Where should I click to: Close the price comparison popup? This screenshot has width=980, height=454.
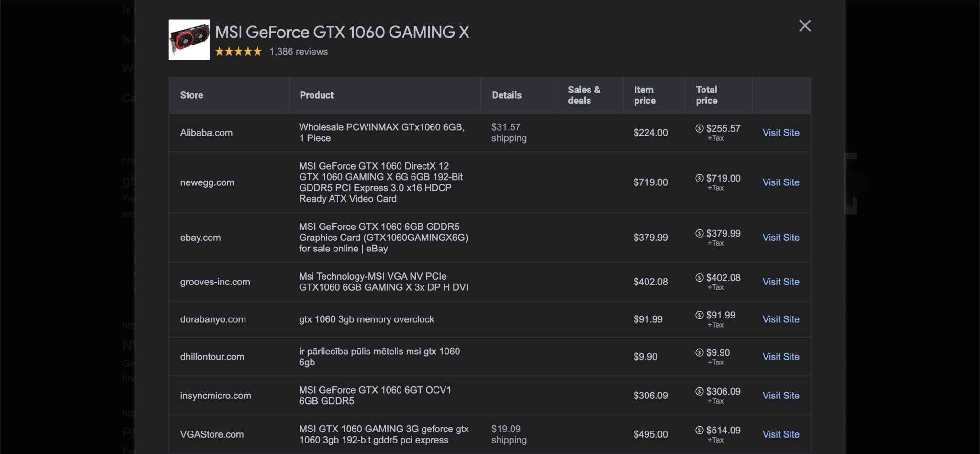805,26
